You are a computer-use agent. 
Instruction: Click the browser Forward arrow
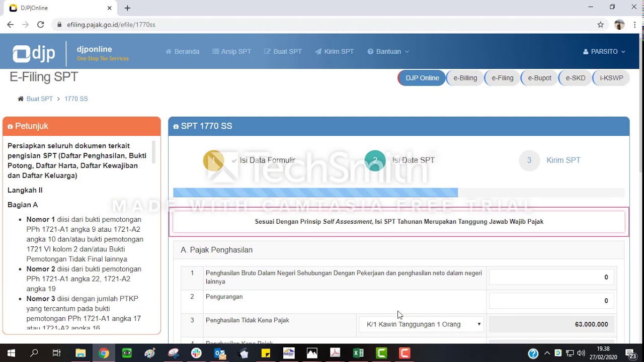coord(26,25)
